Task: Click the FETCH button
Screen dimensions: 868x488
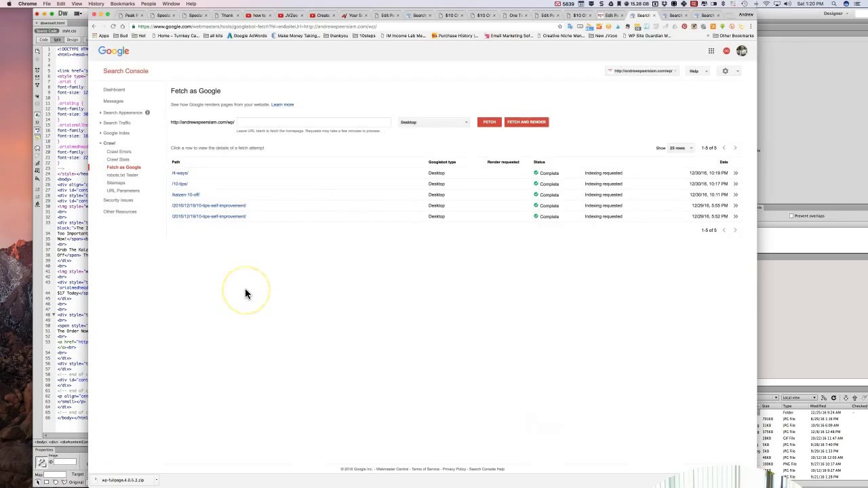Action: coord(490,122)
